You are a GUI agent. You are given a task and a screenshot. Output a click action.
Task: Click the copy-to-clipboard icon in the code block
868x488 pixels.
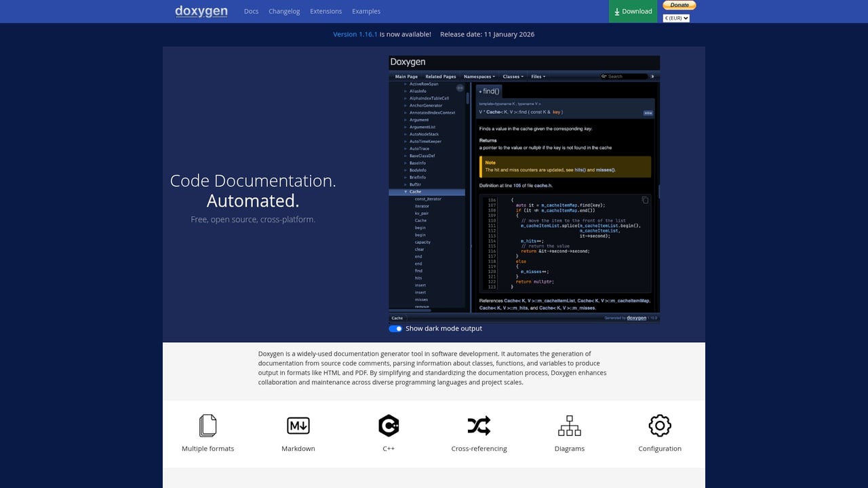pyautogui.click(x=645, y=200)
